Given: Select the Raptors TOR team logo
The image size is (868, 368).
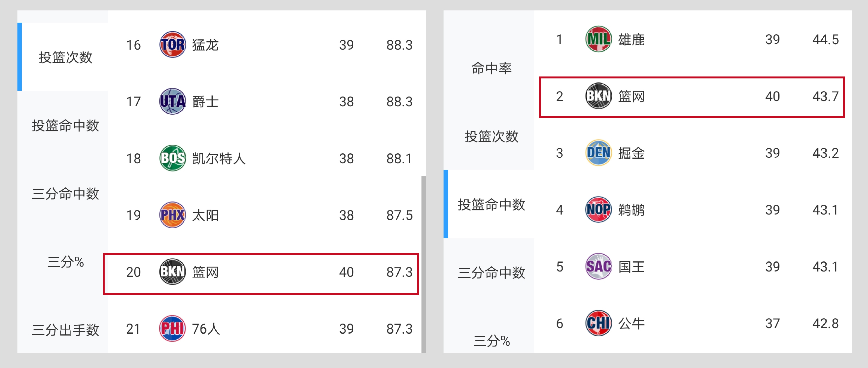Looking at the screenshot, I should (172, 44).
